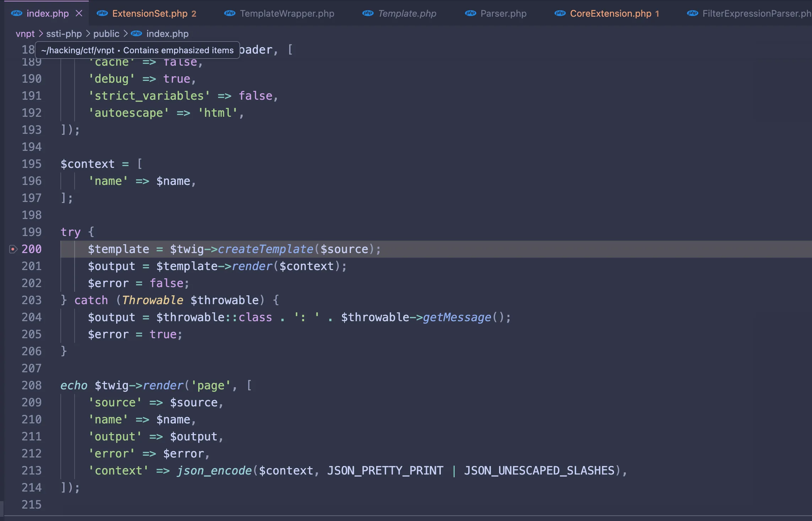The image size is (812, 521).
Task: Click 'html' string value
Action: (218, 113)
